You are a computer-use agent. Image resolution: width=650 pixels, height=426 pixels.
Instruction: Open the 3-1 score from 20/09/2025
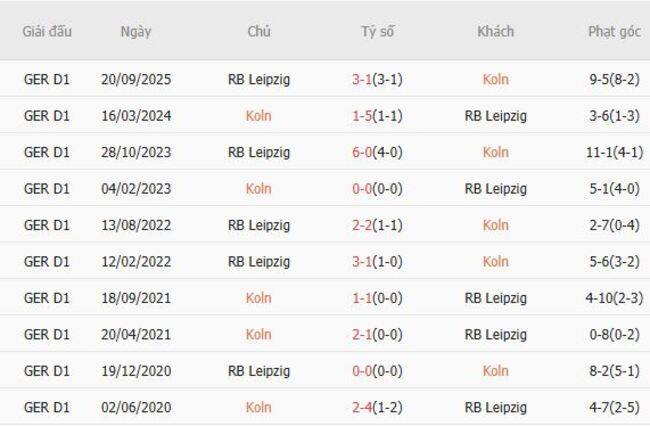tap(377, 79)
